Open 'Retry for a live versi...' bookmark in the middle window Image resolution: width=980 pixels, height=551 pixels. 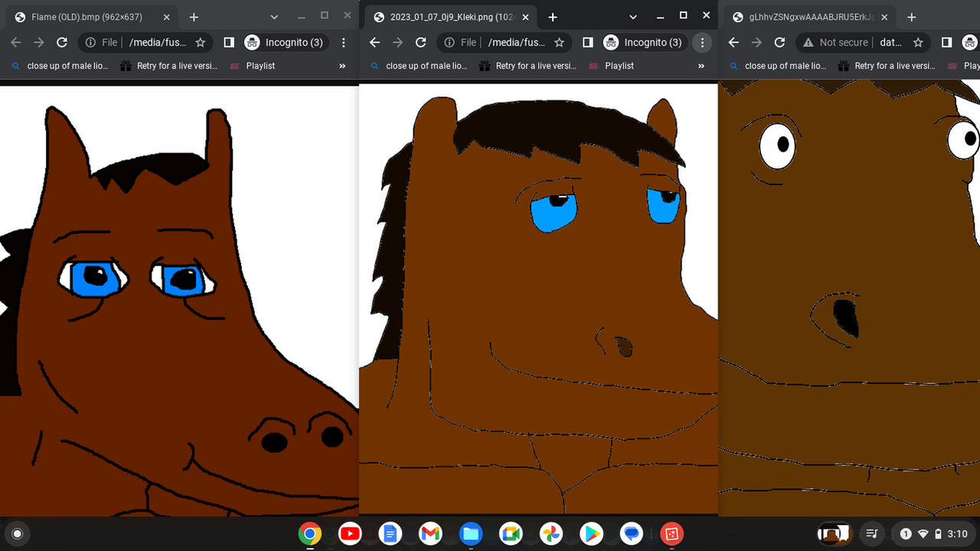click(529, 66)
